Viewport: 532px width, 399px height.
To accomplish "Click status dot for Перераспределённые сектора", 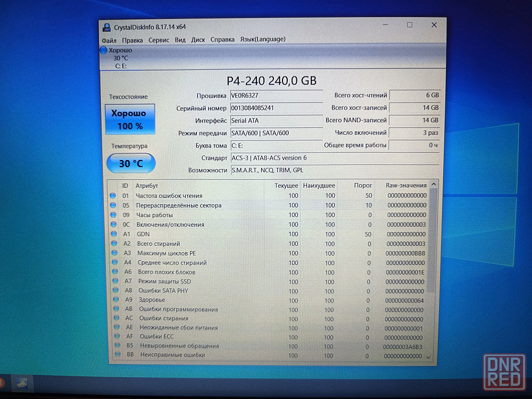I will pyautogui.click(x=113, y=205).
